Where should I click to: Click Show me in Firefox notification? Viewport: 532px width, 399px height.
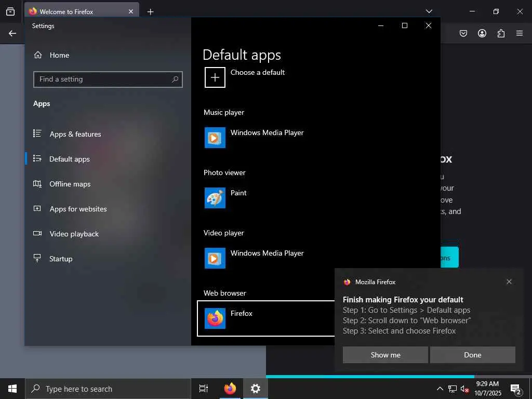[x=385, y=355]
